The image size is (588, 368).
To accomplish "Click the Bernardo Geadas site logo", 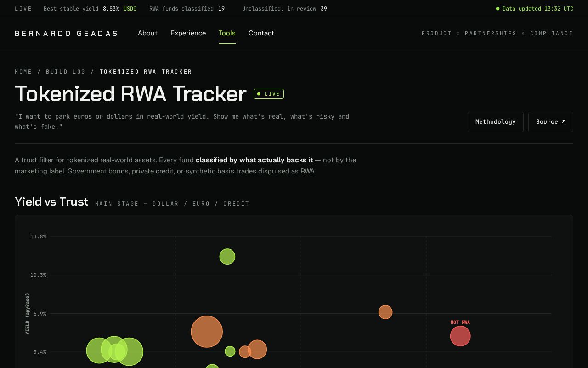I will (x=67, y=33).
